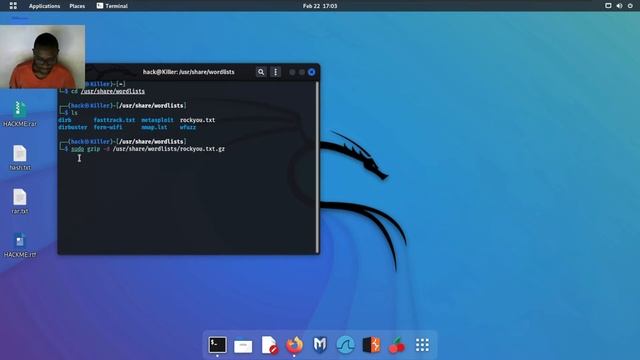The image size is (640, 360).
Task: Open Maltego (M icon) in the dock
Action: click(320, 345)
